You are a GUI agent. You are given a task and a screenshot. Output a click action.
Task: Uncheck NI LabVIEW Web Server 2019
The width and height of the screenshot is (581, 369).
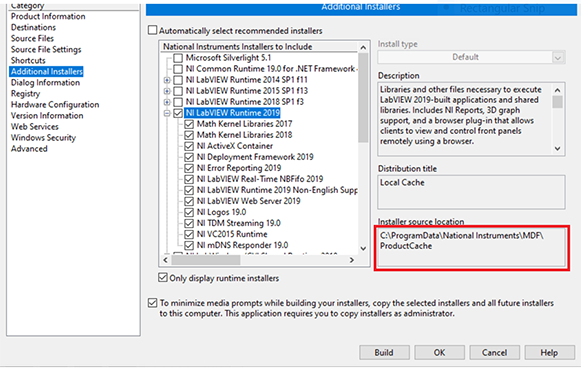click(x=189, y=201)
